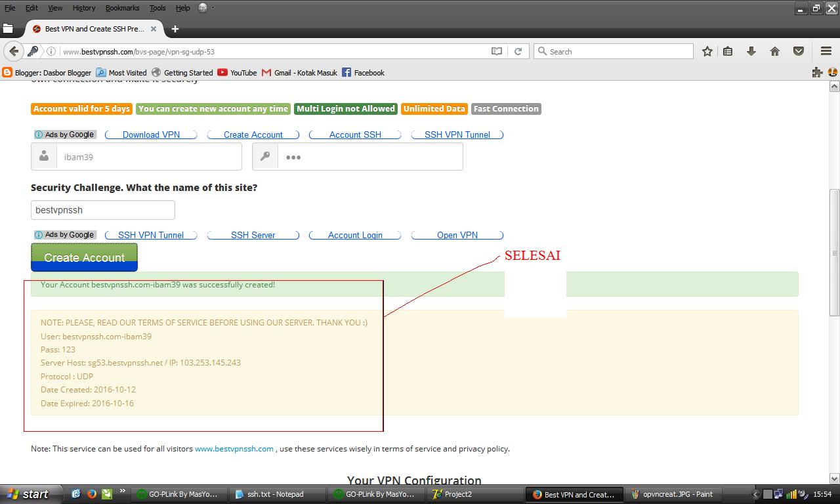Click the SSH Server ad link
This screenshot has width=840, height=504.
coord(253,235)
